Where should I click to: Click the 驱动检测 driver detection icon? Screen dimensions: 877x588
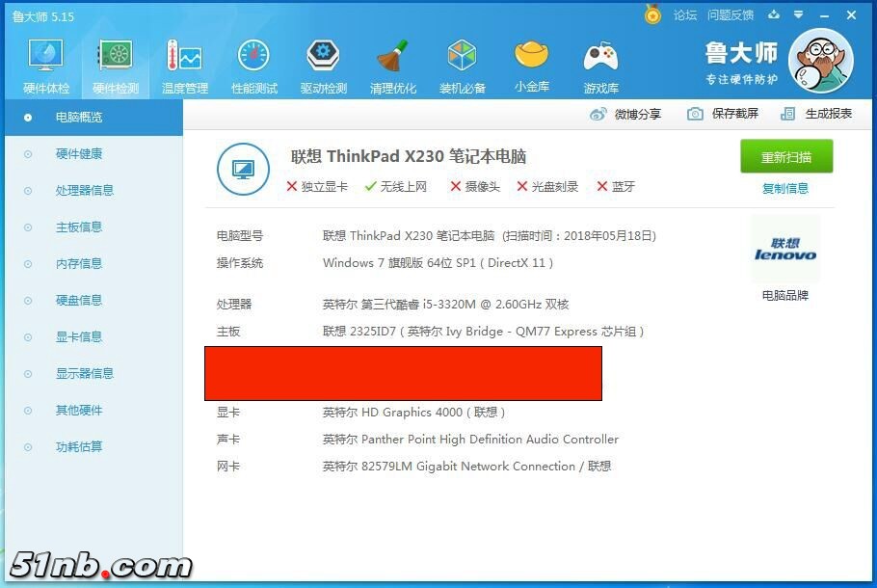point(323,66)
